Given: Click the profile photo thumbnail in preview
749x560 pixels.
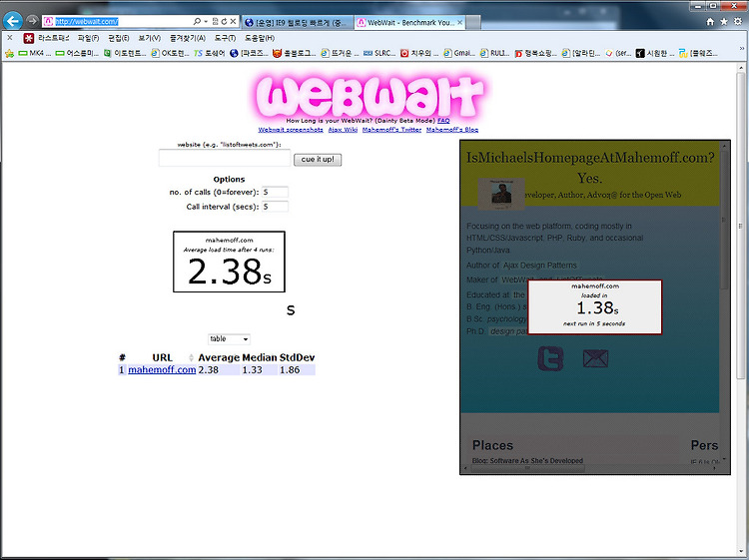Looking at the screenshot, I should 501,194.
